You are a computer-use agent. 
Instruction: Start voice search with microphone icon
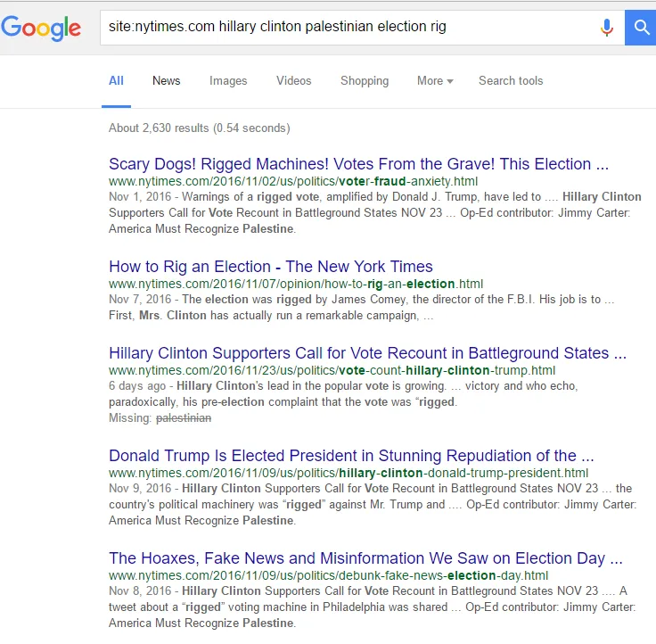[607, 28]
